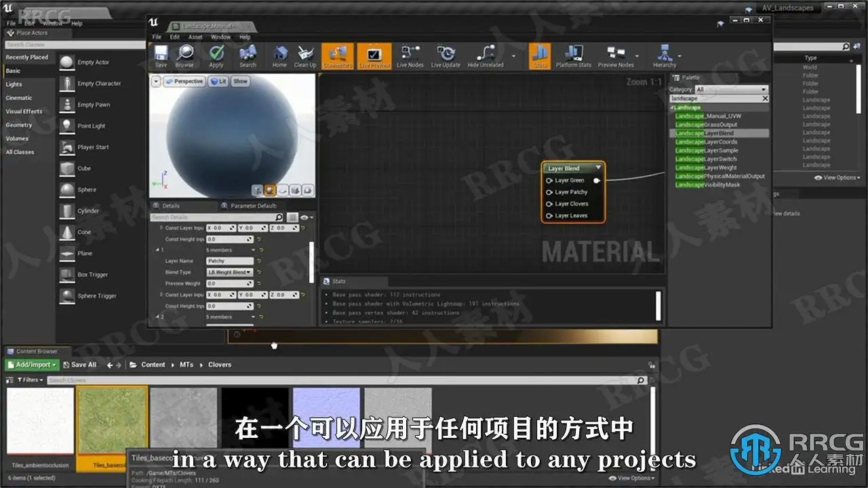The image size is (868, 488).
Task: Click the Preview Weight value field
Action: 229,283
